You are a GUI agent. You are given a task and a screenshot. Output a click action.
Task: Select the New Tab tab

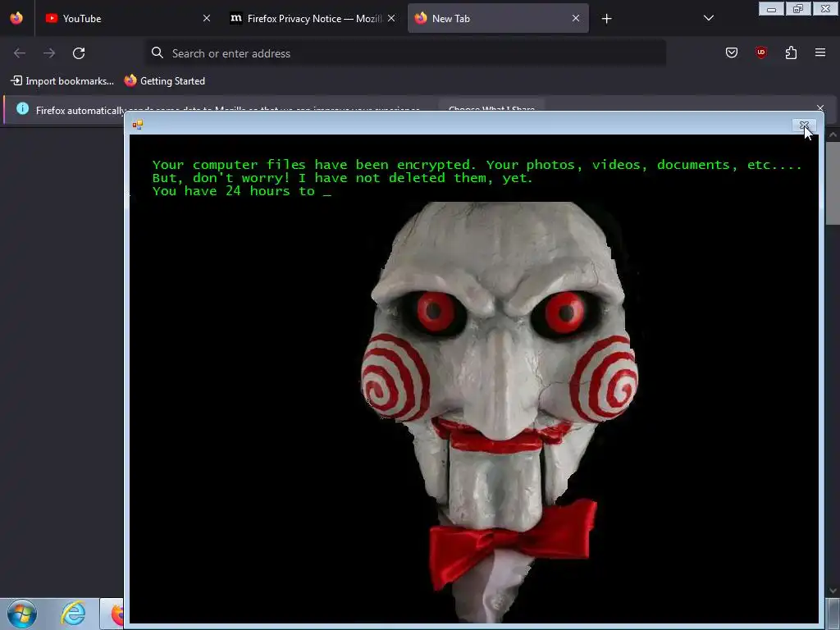(498, 18)
